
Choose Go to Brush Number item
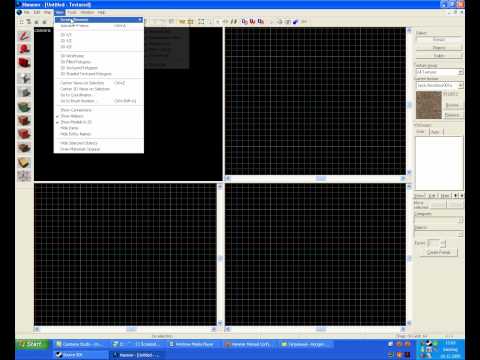99,101
